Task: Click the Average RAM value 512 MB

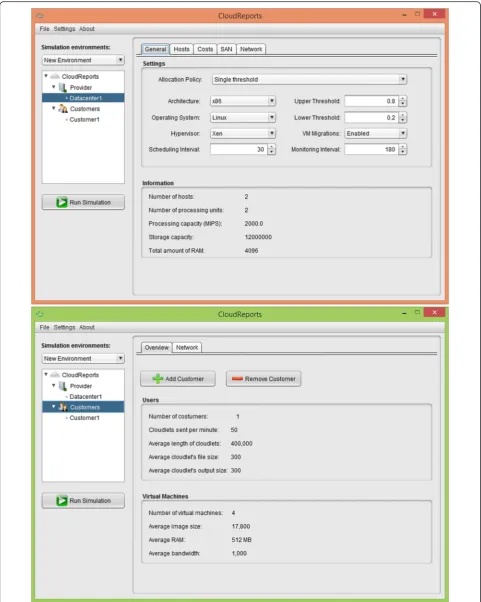Action: tap(241, 540)
